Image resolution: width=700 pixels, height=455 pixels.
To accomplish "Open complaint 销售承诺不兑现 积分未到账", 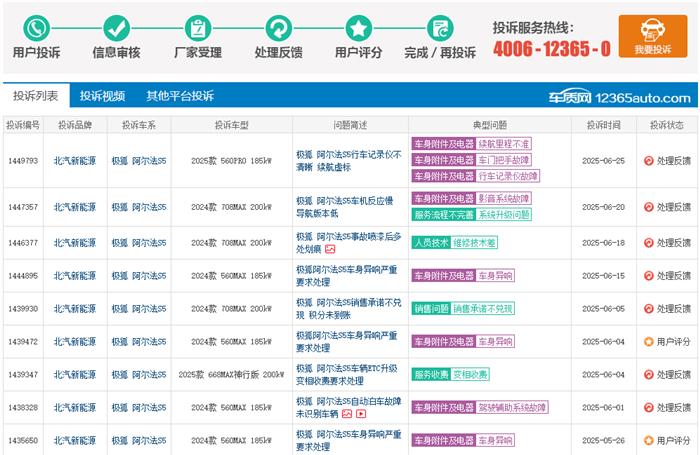I will 349,309.
